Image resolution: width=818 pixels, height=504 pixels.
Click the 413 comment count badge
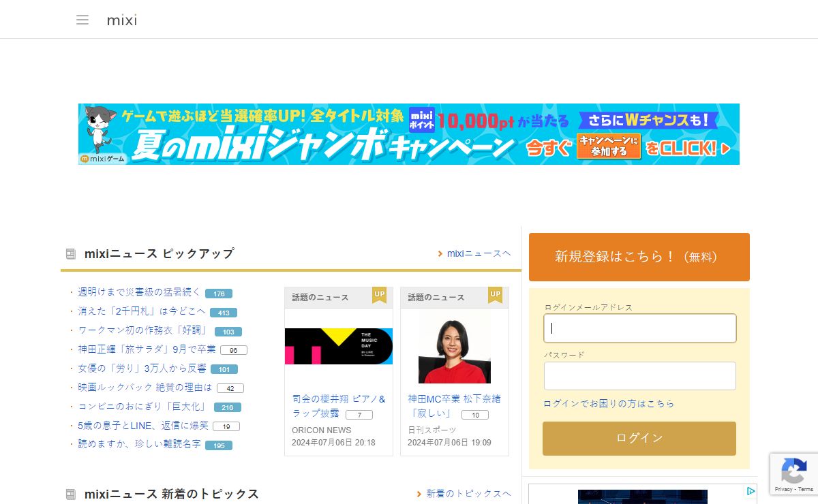click(224, 313)
